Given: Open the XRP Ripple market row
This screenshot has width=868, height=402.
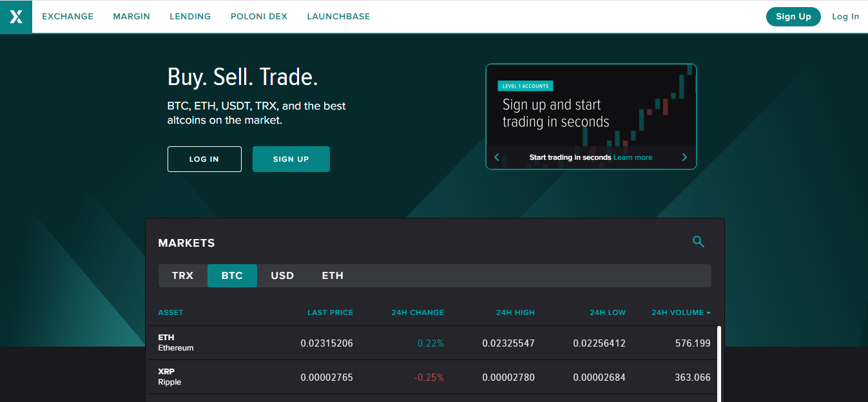Looking at the screenshot, I should 432,377.
